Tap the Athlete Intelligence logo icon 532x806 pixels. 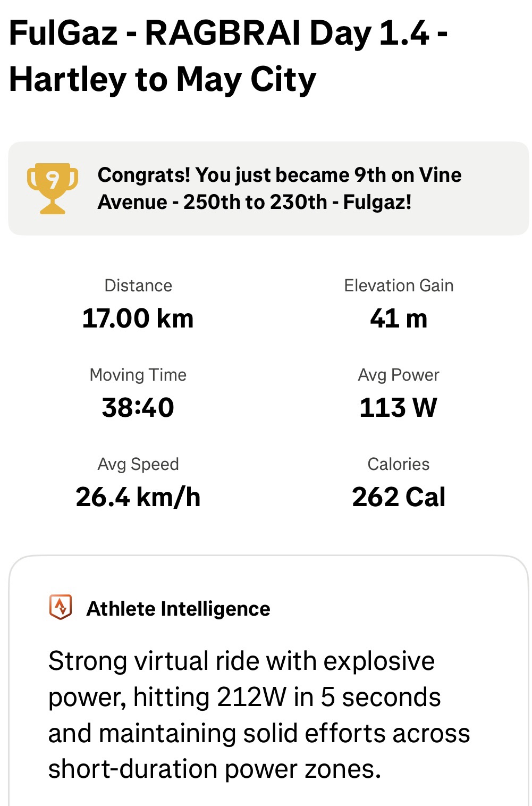61,607
